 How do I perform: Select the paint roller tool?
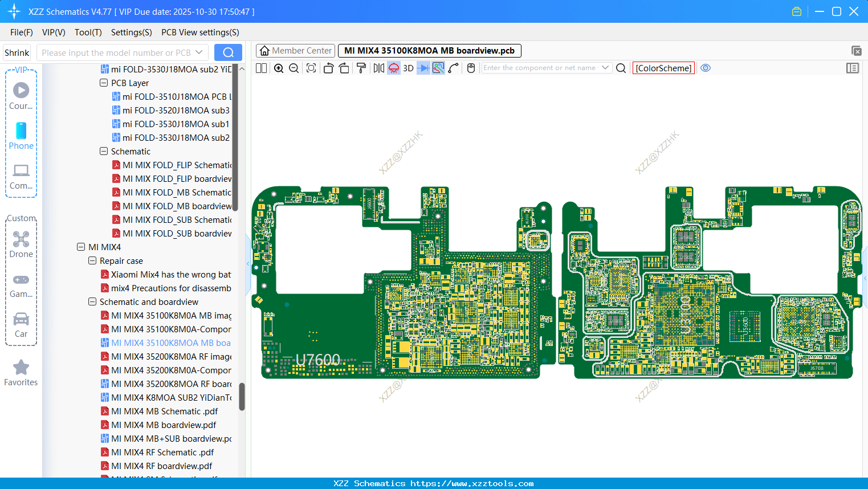tap(361, 68)
